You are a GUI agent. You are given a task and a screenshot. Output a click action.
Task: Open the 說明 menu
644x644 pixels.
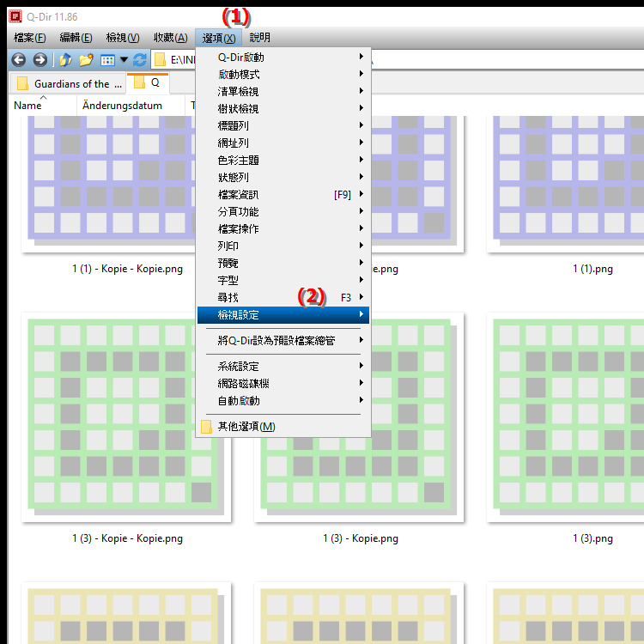pos(259,38)
